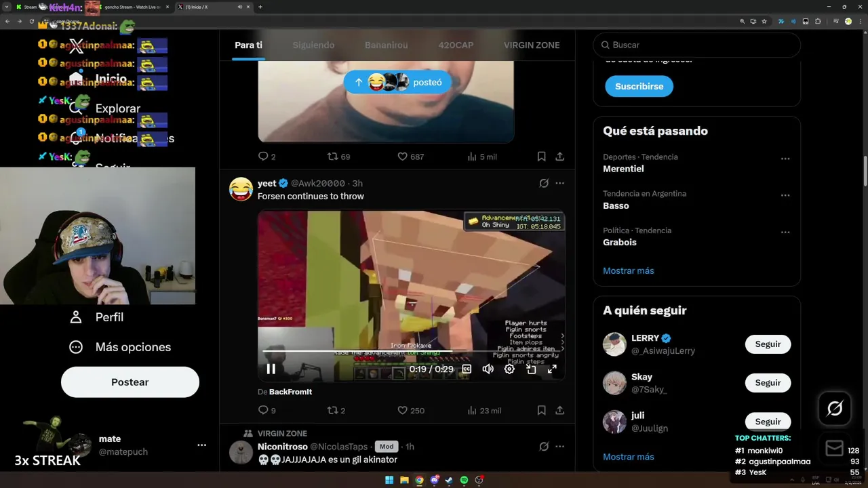Open more options for Basso trend
The height and width of the screenshot is (488, 868).
coord(785,195)
